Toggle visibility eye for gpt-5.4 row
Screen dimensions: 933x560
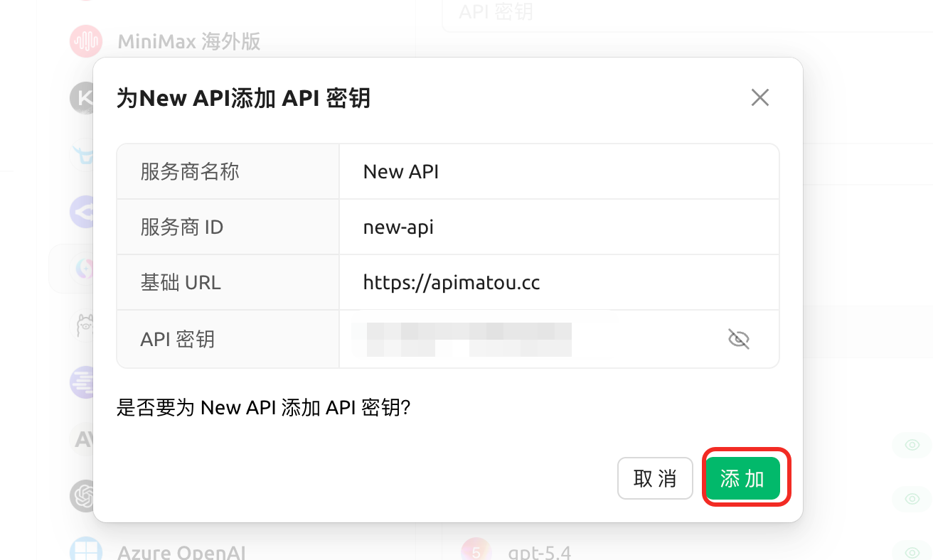912,552
